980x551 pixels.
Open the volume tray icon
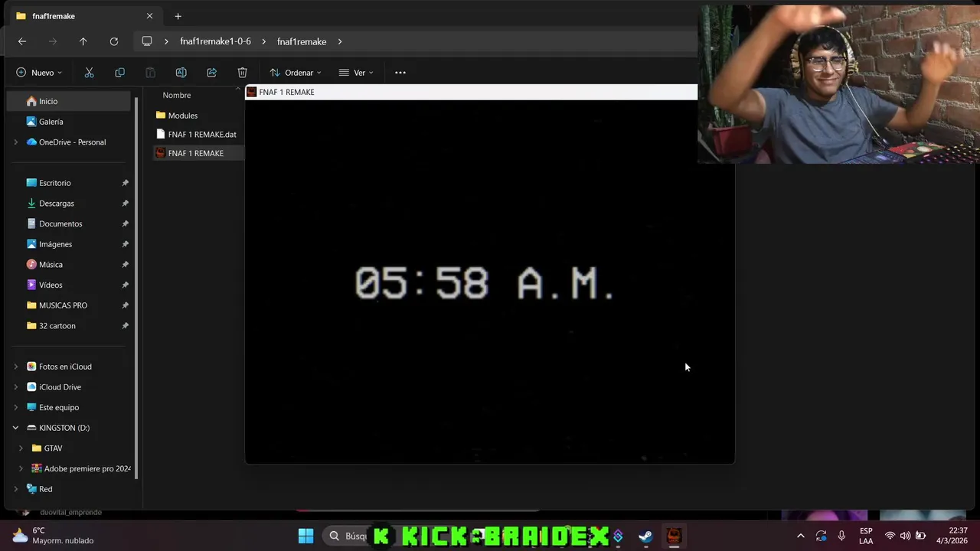[x=905, y=536]
